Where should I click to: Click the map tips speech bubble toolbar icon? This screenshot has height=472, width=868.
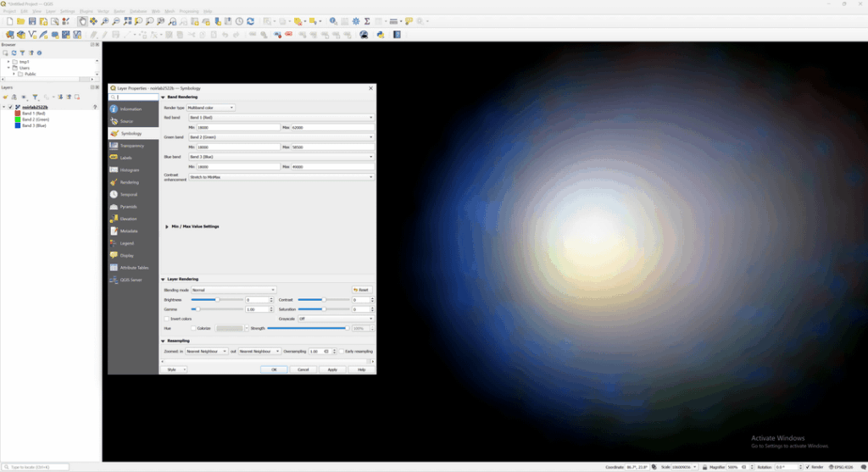(x=409, y=21)
